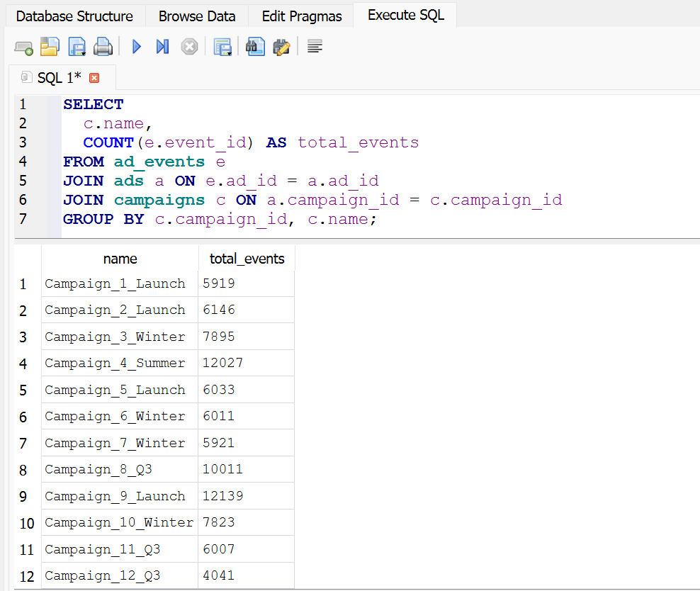Click the Print icon in toolbar

coord(103,47)
